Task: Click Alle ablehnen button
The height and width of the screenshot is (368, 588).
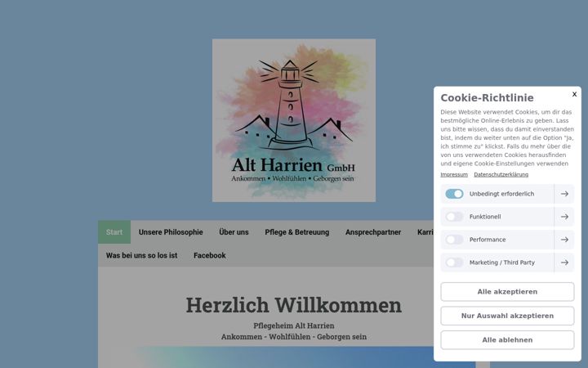Action: tap(507, 340)
